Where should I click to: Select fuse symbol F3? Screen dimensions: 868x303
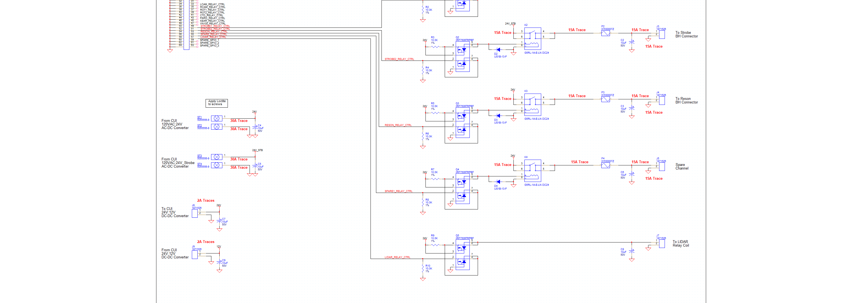click(606, 100)
